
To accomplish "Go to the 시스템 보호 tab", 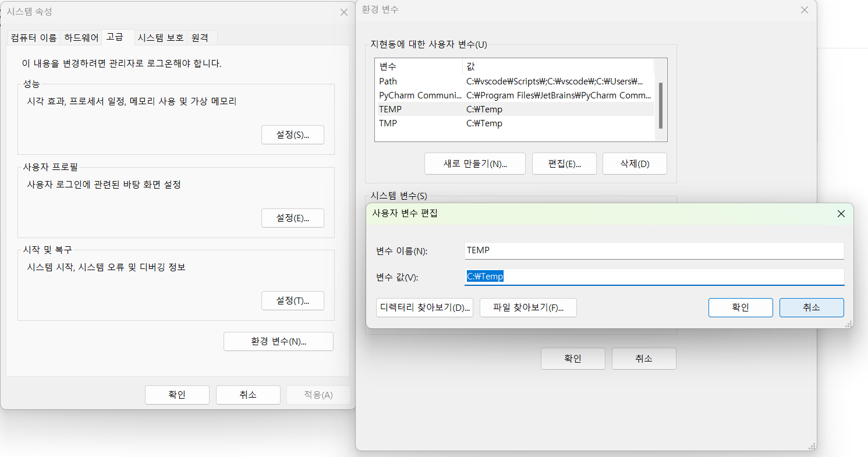I will [161, 38].
